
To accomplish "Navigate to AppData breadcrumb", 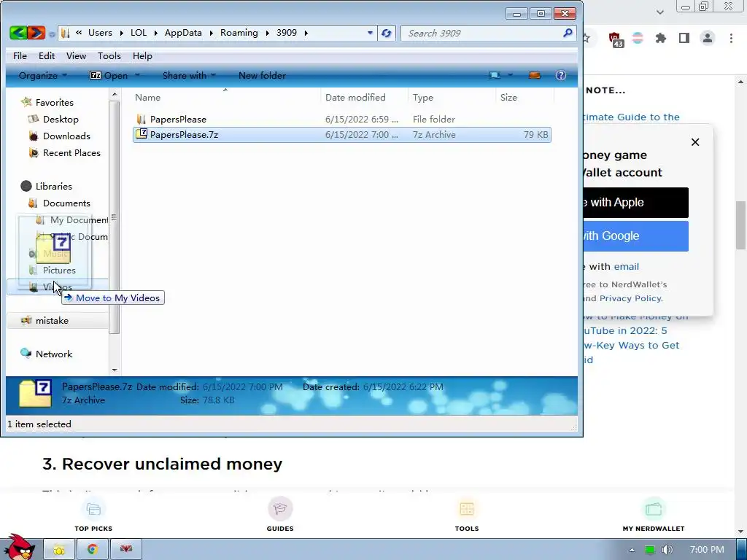I will [183, 33].
